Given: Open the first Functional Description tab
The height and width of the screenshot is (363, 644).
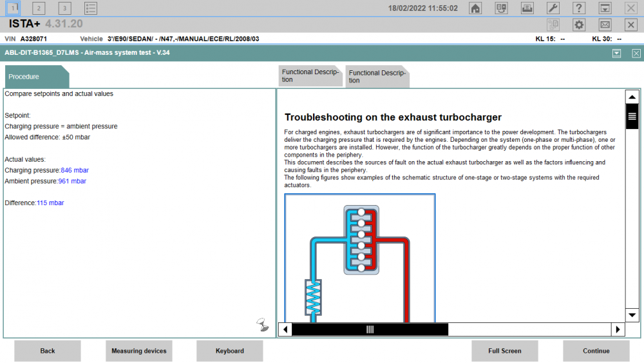Looking at the screenshot, I should (310, 75).
